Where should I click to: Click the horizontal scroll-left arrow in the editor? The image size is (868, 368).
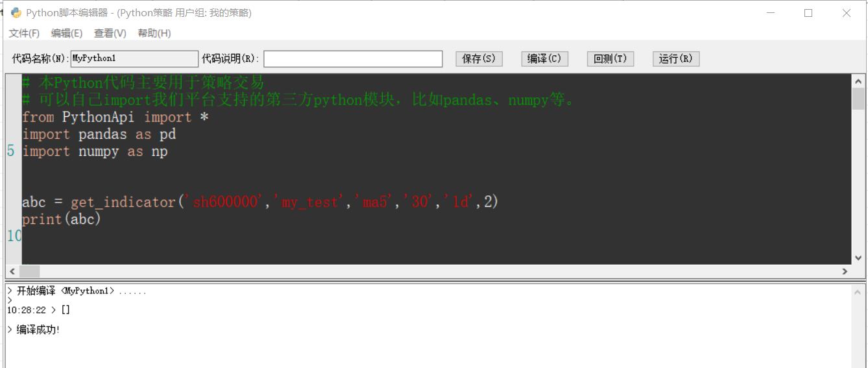click(12, 271)
